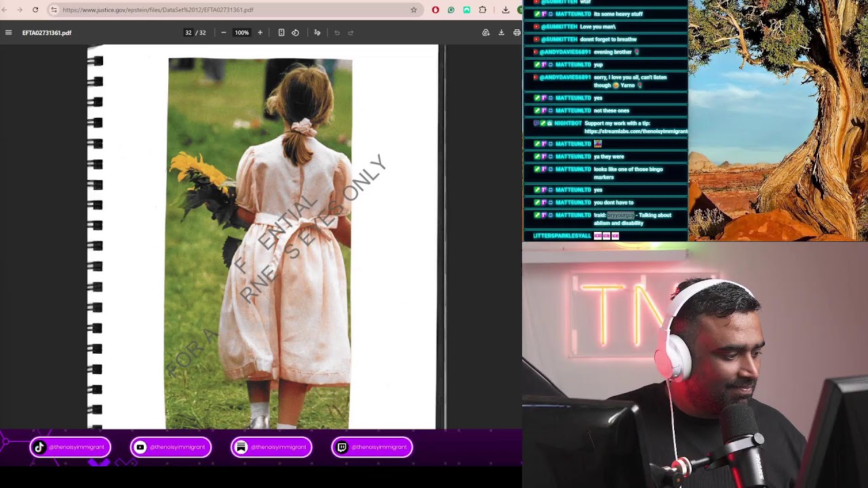Open the streamlabs tip link in chat
Screen dimensions: 868x488
pyautogui.click(x=635, y=131)
